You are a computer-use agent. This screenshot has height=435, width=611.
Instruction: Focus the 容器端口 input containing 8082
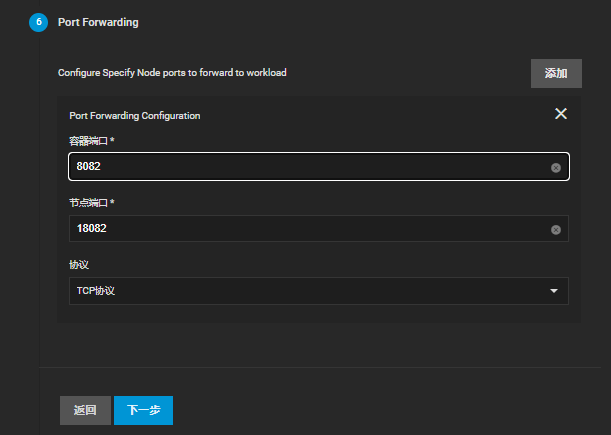[319, 166]
